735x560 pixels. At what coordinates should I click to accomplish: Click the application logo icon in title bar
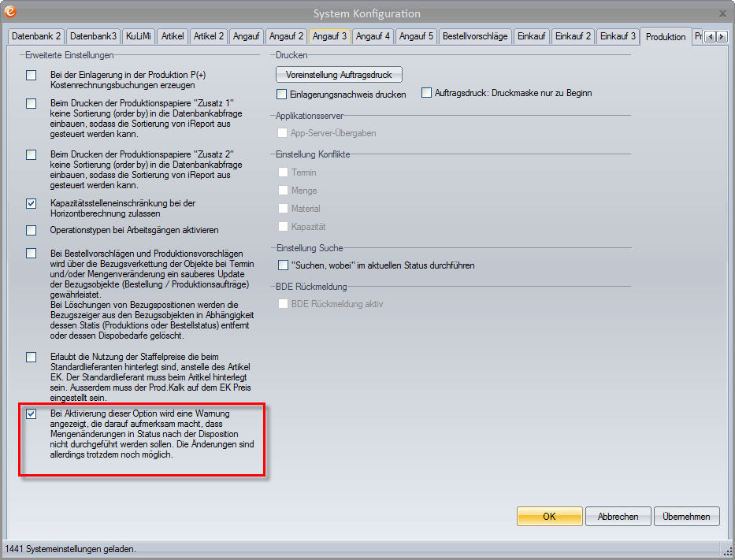click(10, 13)
